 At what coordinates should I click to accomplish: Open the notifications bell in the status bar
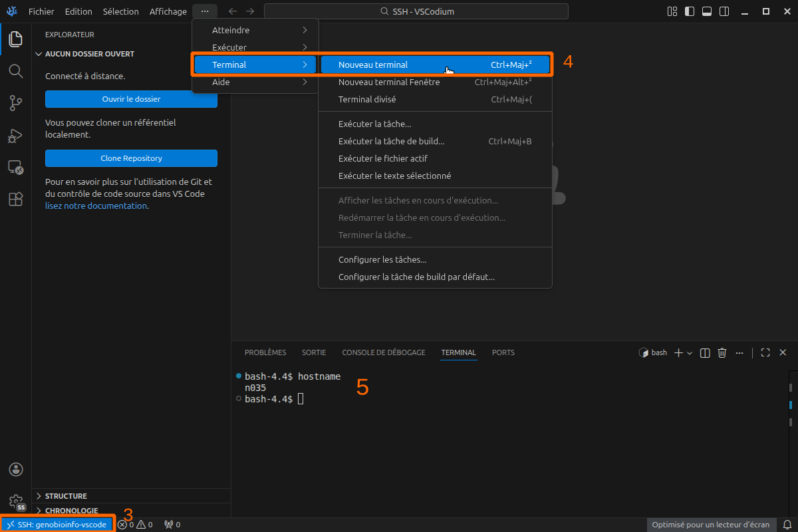787,525
